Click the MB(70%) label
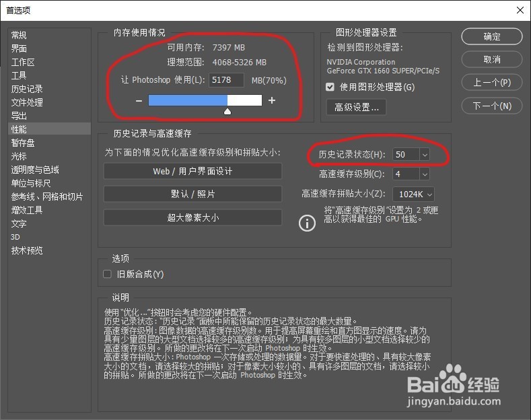 click(269, 81)
